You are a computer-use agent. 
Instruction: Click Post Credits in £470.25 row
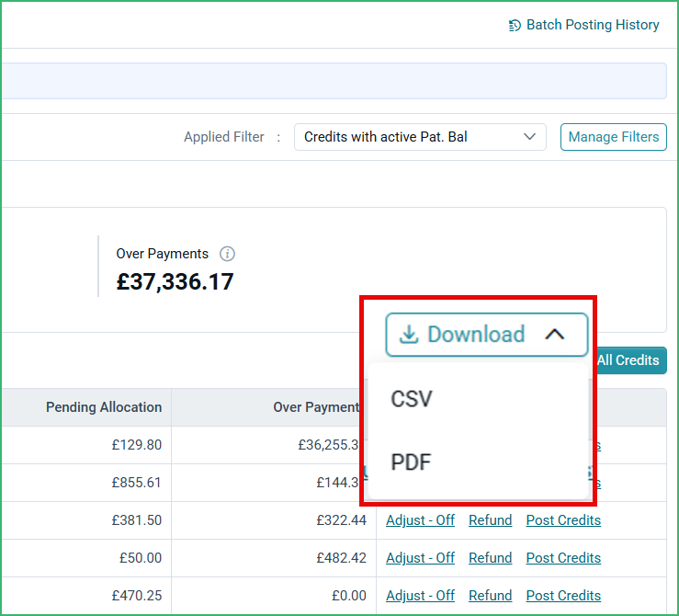563,595
